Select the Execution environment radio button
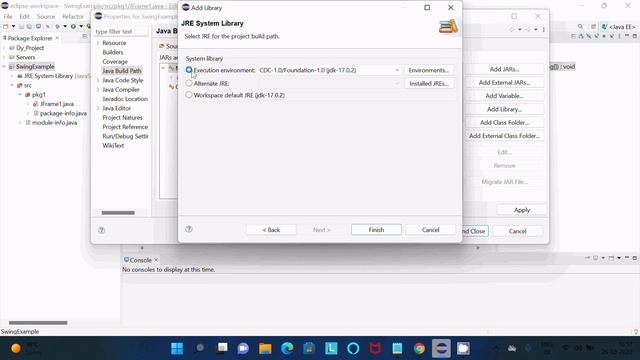The height and width of the screenshot is (360, 640). 189,70
